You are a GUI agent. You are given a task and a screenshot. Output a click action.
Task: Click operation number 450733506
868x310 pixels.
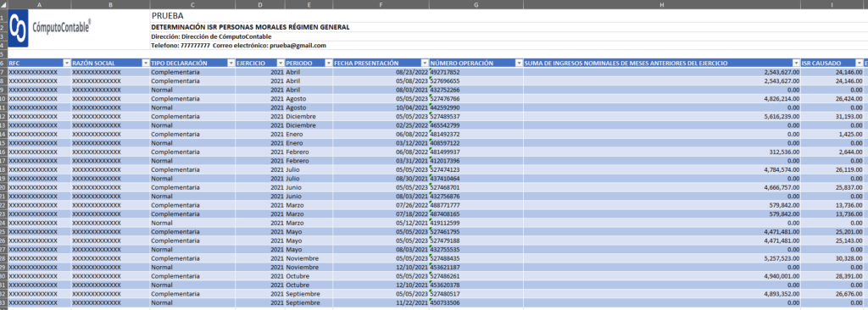[444, 302]
